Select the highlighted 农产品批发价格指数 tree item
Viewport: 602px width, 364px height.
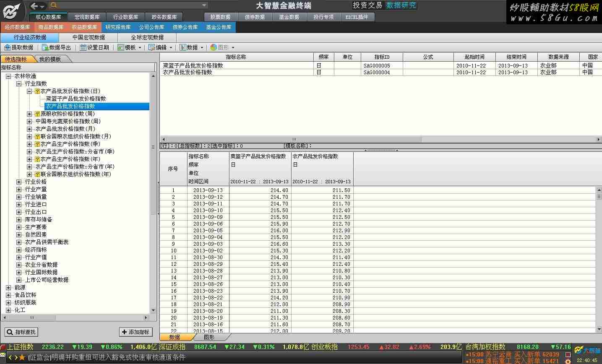tap(97, 106)
